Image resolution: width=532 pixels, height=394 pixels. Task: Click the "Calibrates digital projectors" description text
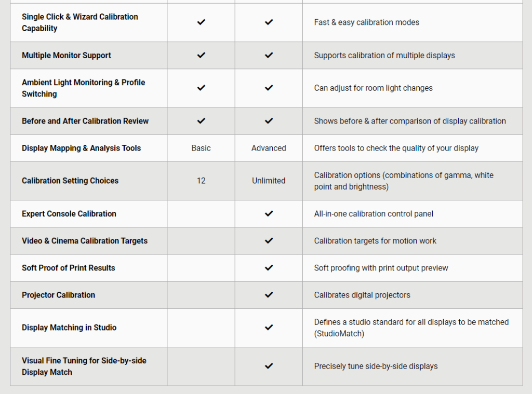[362, 295]
